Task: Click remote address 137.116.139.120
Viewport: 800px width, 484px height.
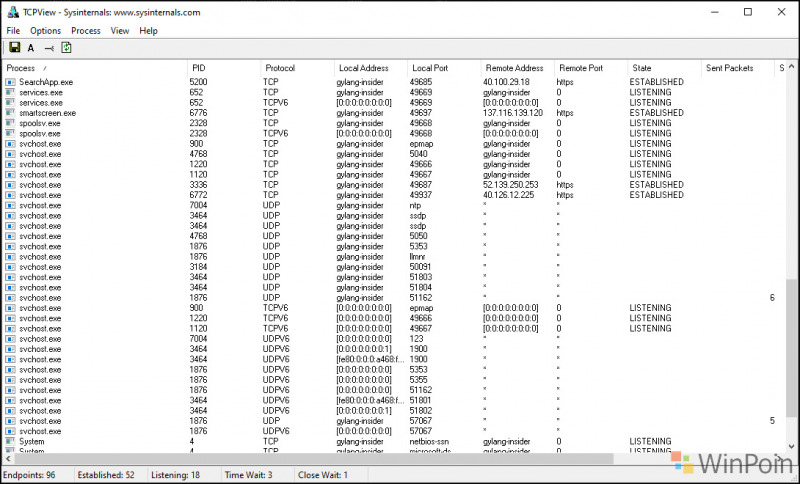Action: point(513,113)
